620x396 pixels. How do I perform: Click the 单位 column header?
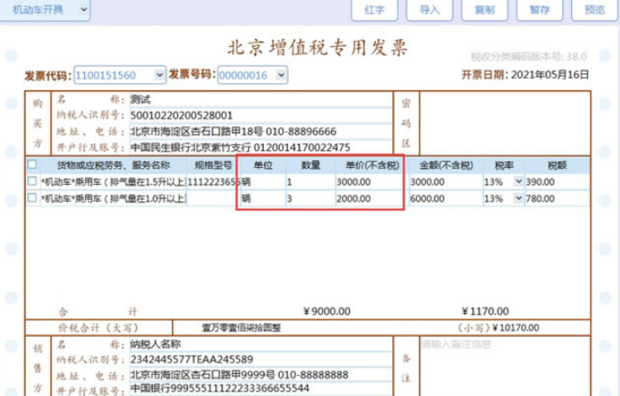263,165
